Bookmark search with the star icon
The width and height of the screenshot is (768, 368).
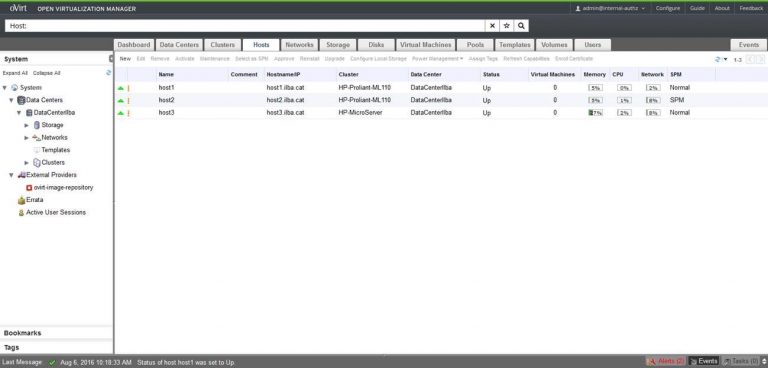click(506, 26)
